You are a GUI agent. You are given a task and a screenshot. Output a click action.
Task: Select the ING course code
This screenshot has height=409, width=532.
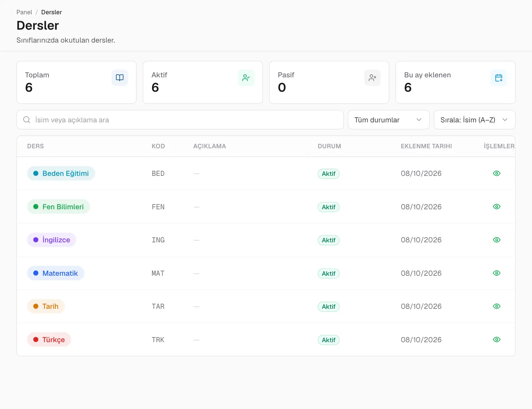pyautogui.click(x=158, y=240)
